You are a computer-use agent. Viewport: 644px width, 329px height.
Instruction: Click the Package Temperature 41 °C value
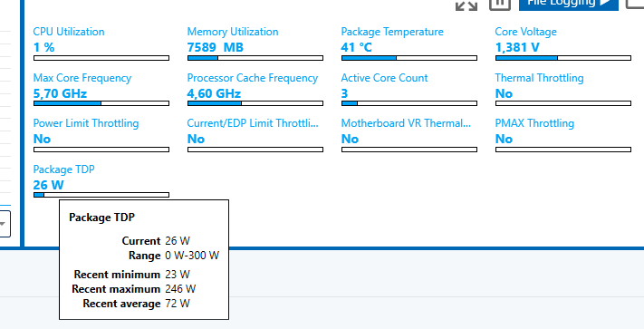tap(357, 47)
